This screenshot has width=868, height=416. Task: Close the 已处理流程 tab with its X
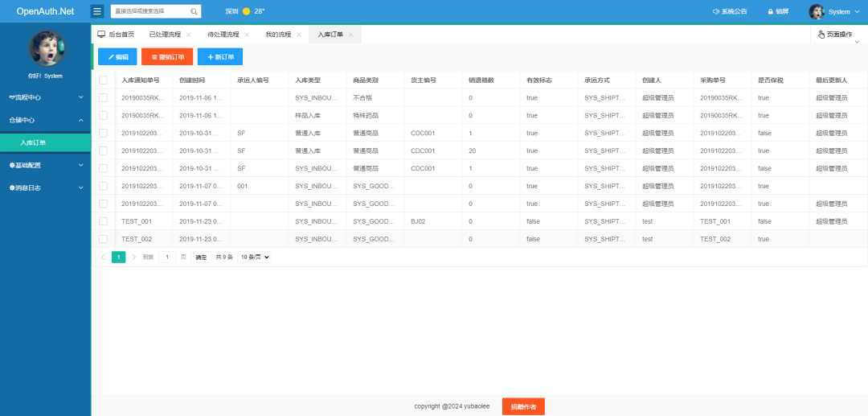click(189, 35)
